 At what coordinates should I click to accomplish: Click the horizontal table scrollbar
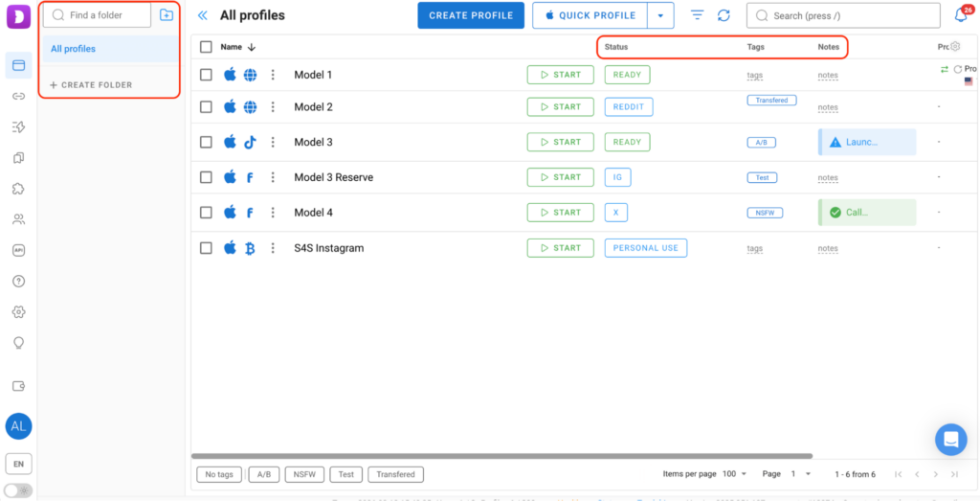click(x=501, y=457)
